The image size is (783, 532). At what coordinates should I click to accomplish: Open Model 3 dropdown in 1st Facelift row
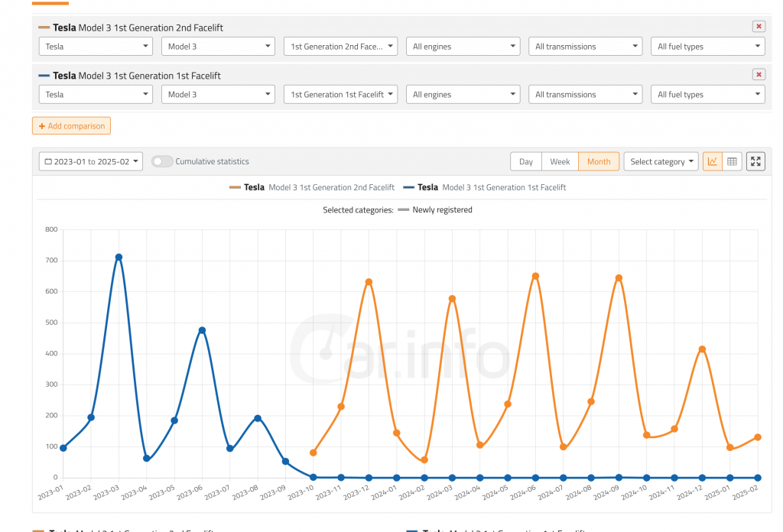tap(218, 94)
